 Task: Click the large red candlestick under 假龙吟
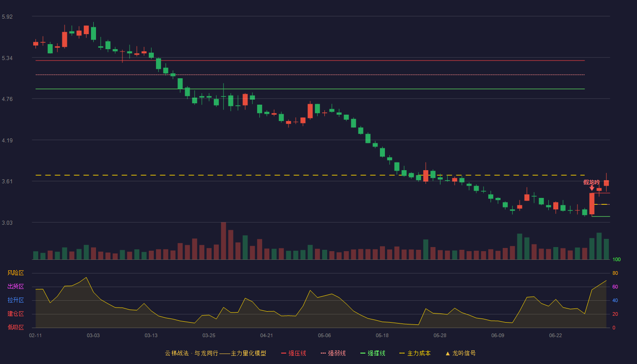[591, 203]
